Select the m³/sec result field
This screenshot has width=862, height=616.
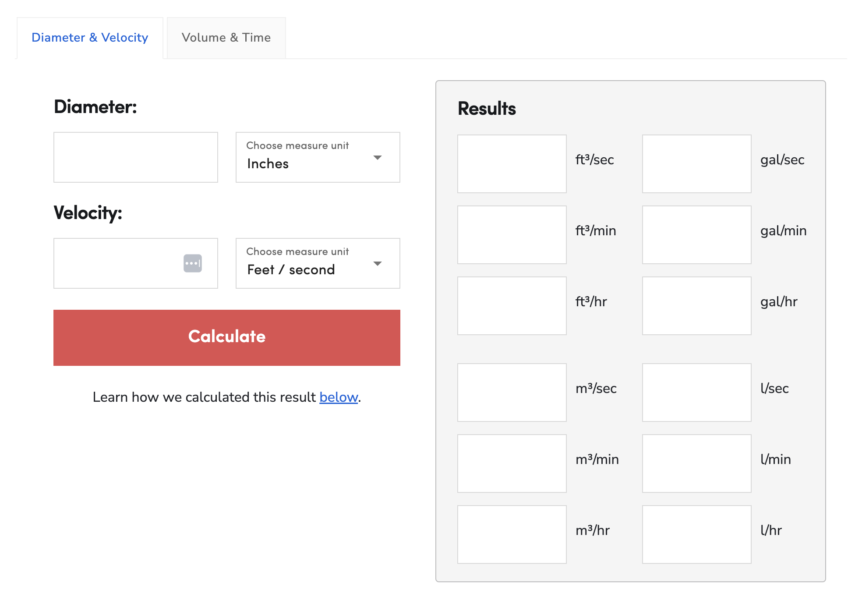(512, 393)
